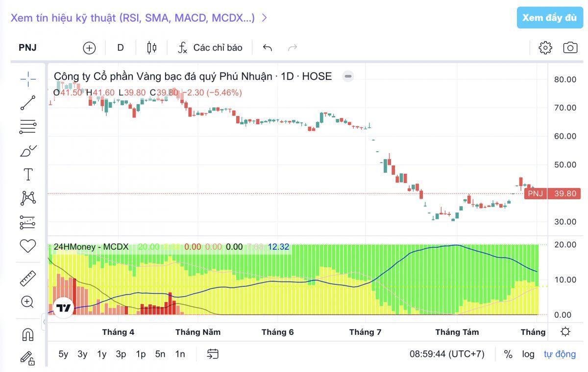Viewport: 588px width, 372px height.
Task: Open the Các chỉ báo indicators menu
Action: click(x=210, y=47)
